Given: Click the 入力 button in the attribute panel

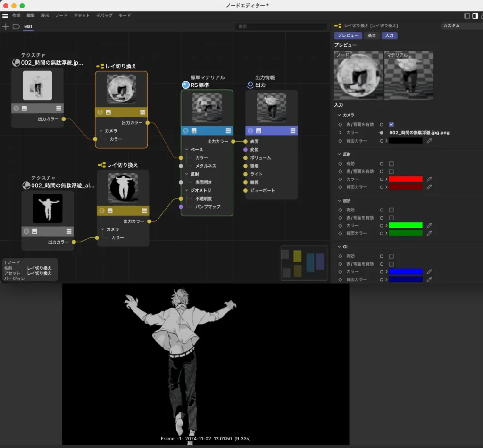Looking at the screenshot, I should click(389, 35).
